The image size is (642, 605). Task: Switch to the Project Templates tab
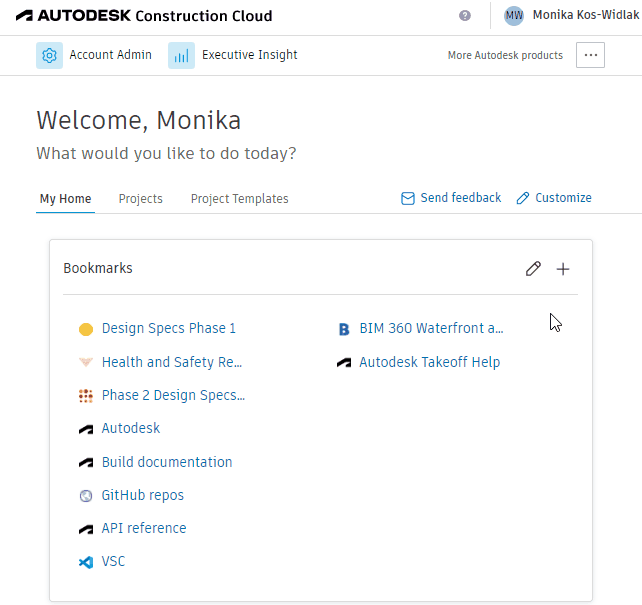pos(239,199)
